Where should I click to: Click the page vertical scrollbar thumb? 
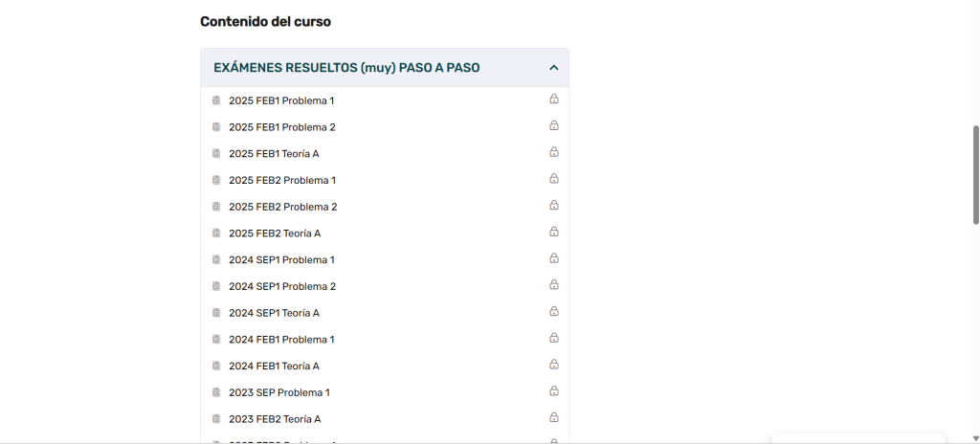(x=975, y=174)
